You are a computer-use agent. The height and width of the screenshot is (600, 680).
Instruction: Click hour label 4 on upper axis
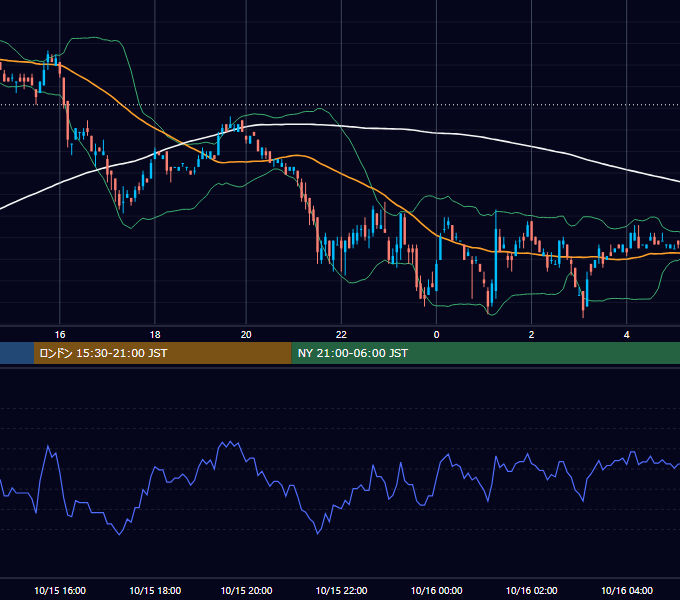(x=626, y=335)
